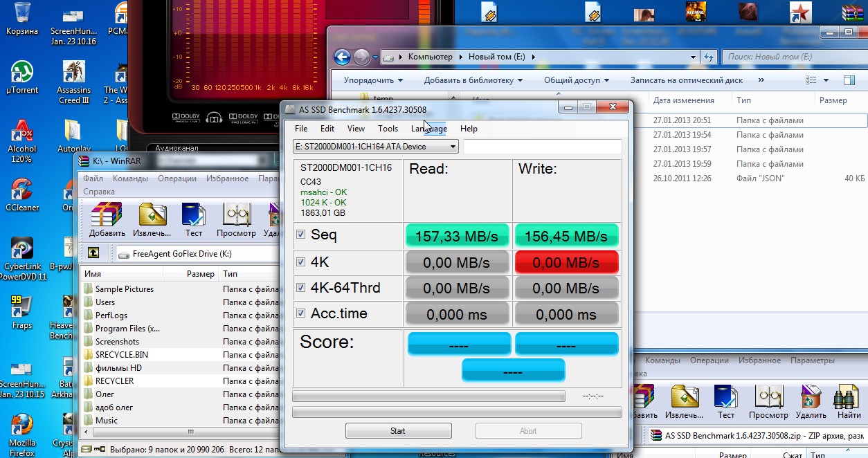Click the Delete (Удалить) icon in WinRAR

811,402
